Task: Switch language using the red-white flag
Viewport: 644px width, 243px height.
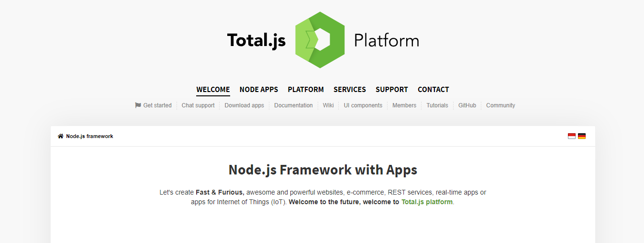Action: (571, 136)
